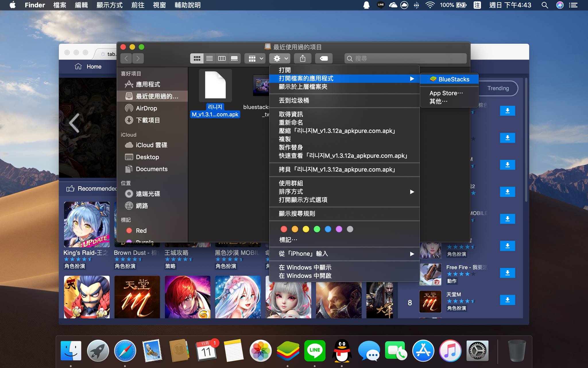Choose 在 Windows 中開啟 from the menu

[x=345, y=276]
